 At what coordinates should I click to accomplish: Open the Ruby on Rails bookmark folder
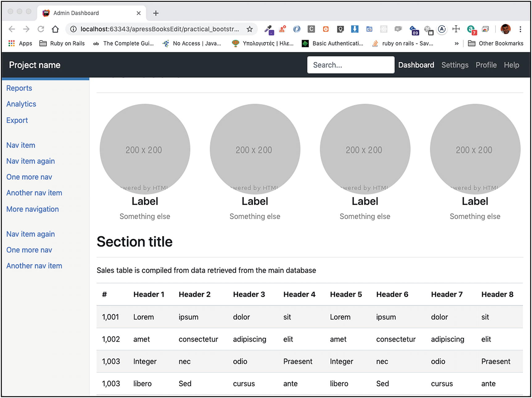tap(62, 44)
